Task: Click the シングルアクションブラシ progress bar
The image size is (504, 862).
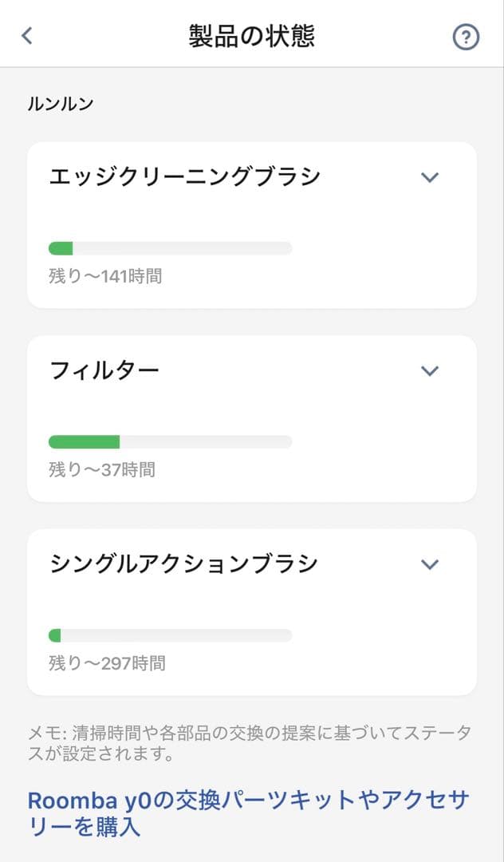Action: 171,635
